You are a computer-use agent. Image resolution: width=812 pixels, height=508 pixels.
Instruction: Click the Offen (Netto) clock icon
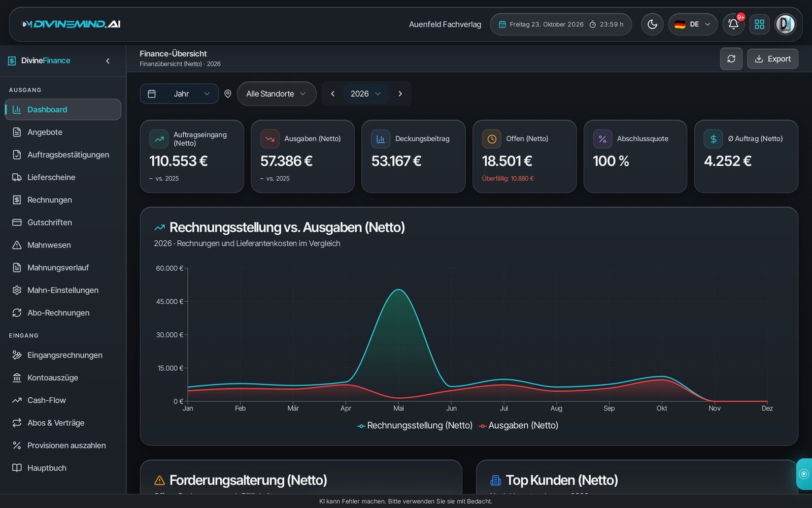pyautogui.click(x=492, y=139)
